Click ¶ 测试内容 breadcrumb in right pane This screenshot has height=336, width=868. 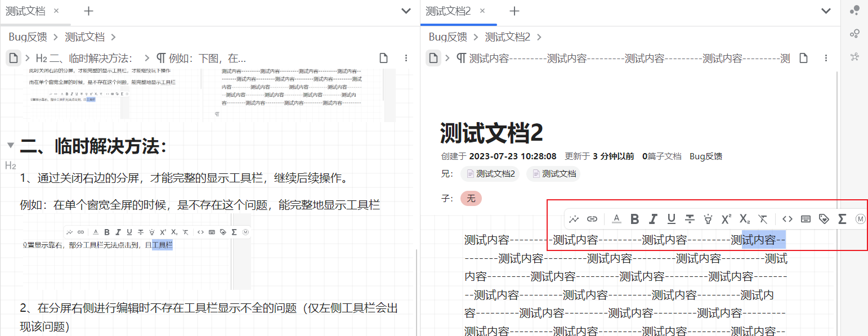[x=623, y=58]
